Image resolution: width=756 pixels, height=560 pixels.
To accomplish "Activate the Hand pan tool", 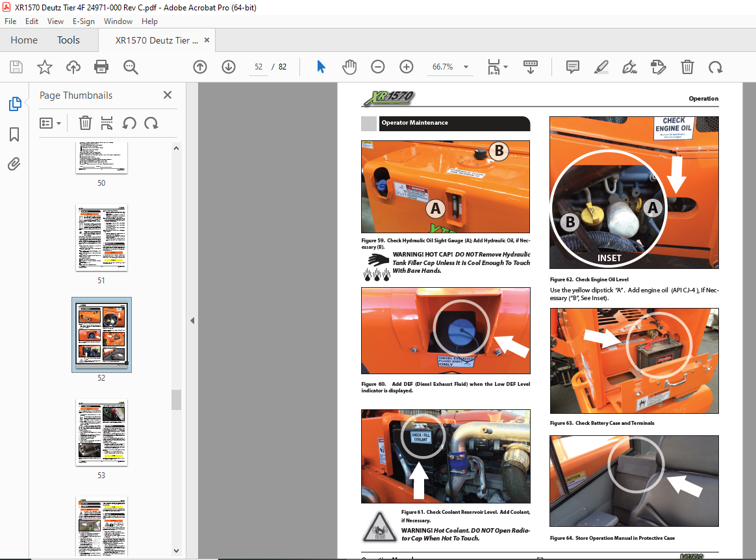I will coord(349,67).
